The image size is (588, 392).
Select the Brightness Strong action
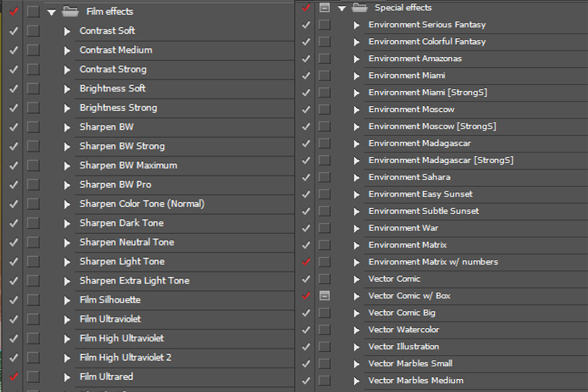(x=118, y=108)
